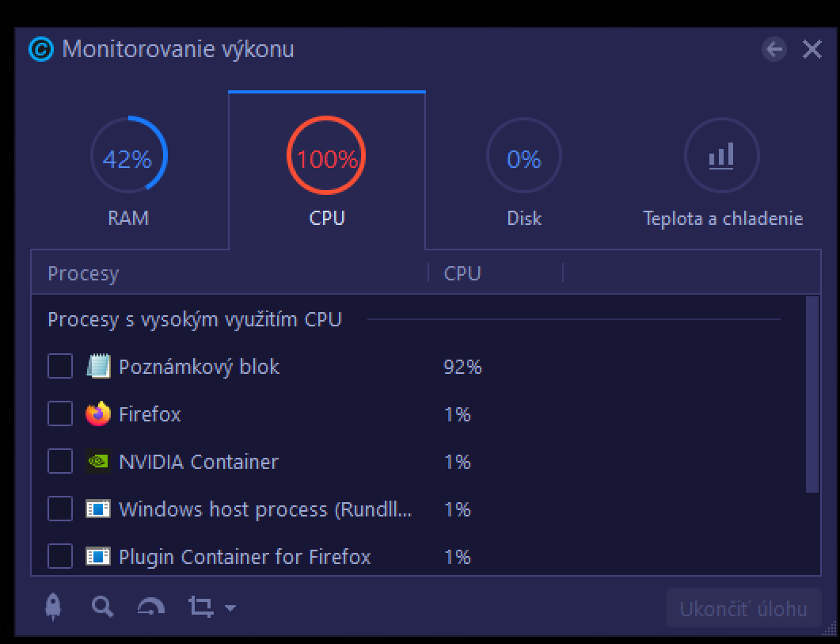This screenshot has width=840, height=644.
Task: Enable the Windows host process checkbox
Action: (x=60, y=509)
